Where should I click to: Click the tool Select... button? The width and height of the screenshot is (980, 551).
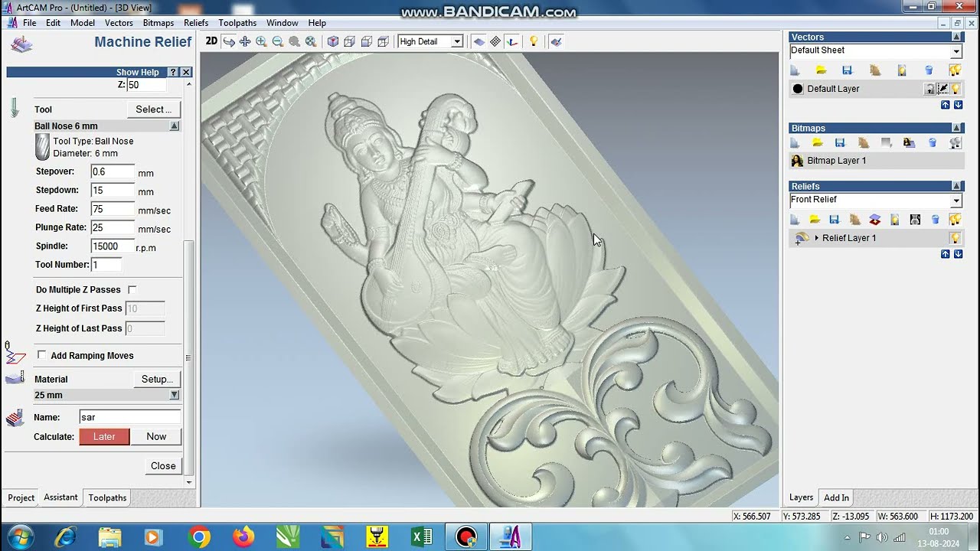[153, 109]
